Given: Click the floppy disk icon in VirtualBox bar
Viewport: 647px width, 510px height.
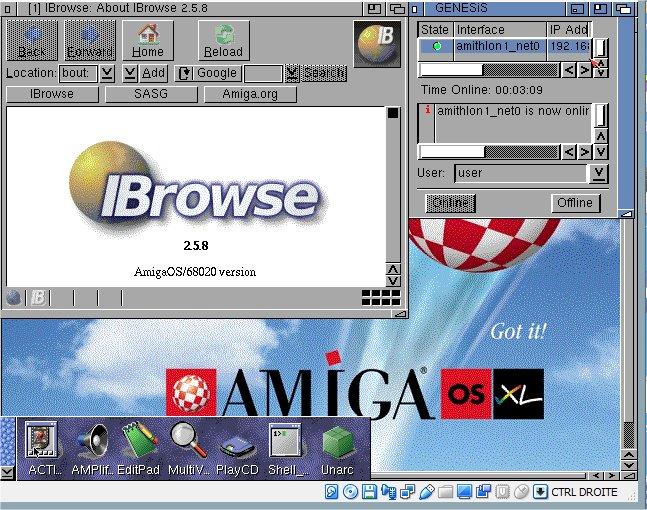Looking at the screenshot, I should [x=369, y=492].
